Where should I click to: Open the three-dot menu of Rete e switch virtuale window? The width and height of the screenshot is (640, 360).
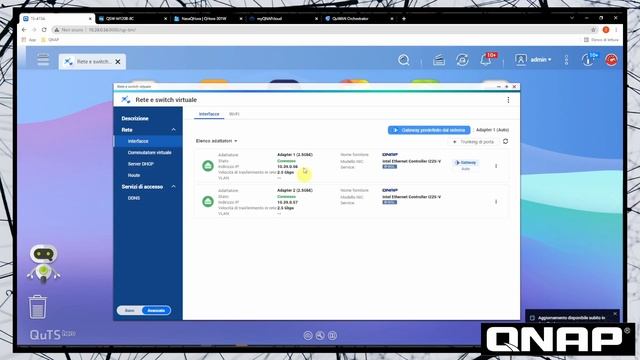508,100
